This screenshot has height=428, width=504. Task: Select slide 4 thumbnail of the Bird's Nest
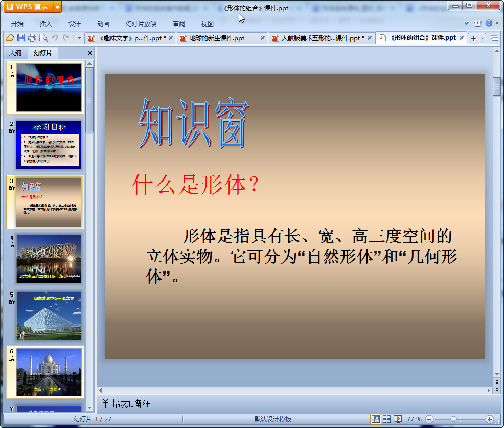[x=49, y=259]
